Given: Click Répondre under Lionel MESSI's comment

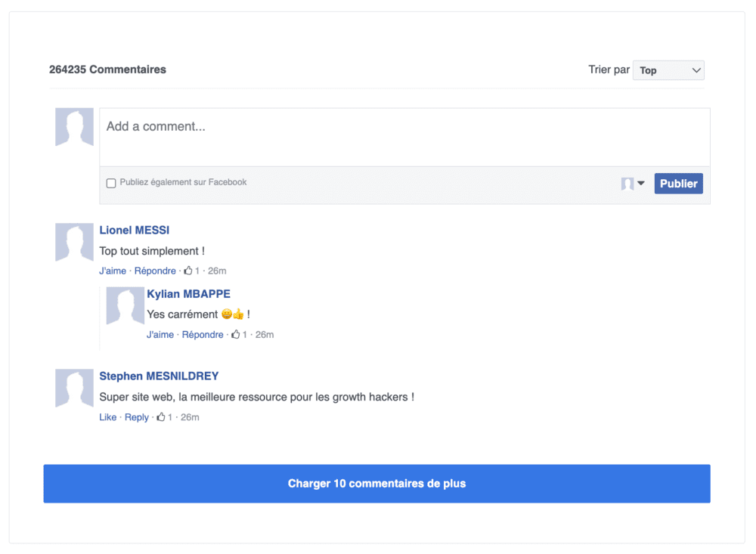Looking at the screenshot, I should 155,271.
